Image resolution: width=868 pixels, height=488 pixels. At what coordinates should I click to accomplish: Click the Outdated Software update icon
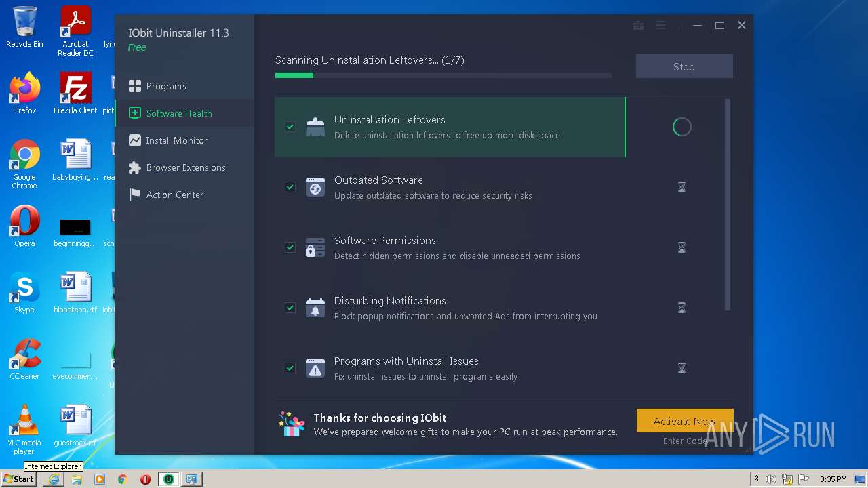(315, 187)
